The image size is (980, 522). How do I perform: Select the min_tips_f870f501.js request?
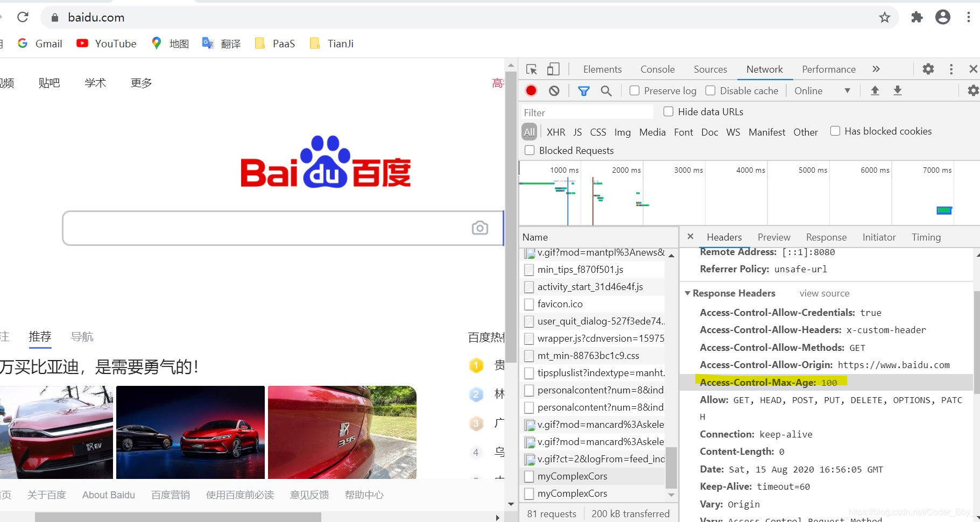pos(593,270)
